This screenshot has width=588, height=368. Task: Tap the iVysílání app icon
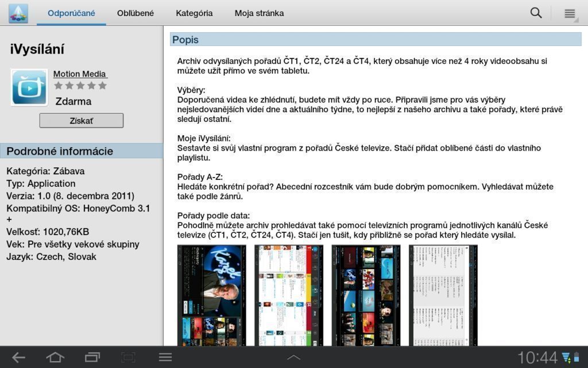coord(29,87)
